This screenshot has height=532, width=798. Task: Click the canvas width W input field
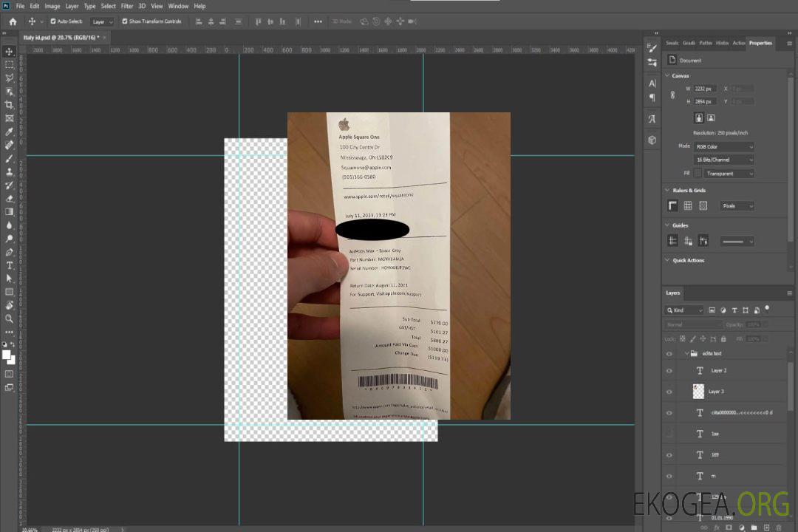point(706,89)
